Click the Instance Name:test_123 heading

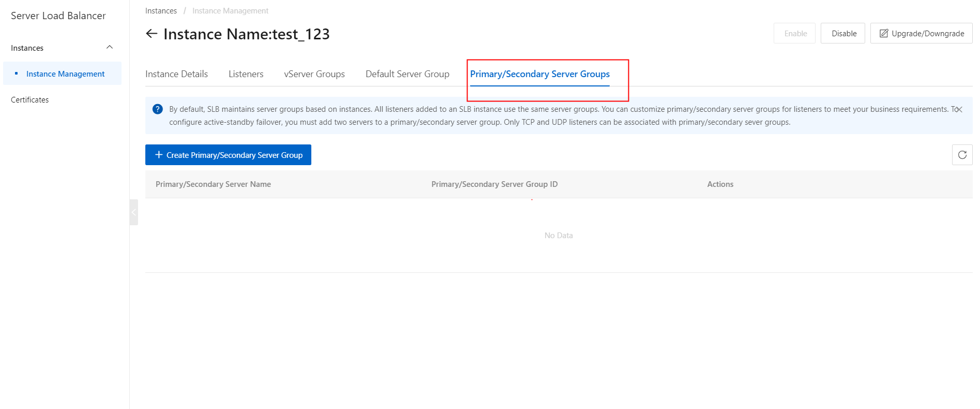click(247, 34)
